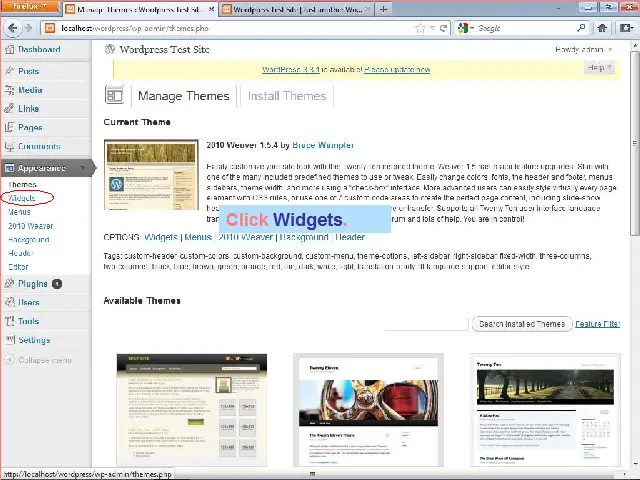The height and width of the screenshot is (480, 640).
Task: Open Comments in the admin sidebar
Action: (x=39, y=146)
